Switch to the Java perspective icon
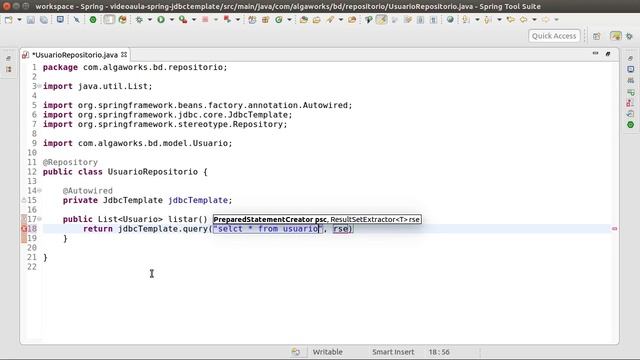Image resolution: width=640 pixels, height=360 pixels. [616, 36]
